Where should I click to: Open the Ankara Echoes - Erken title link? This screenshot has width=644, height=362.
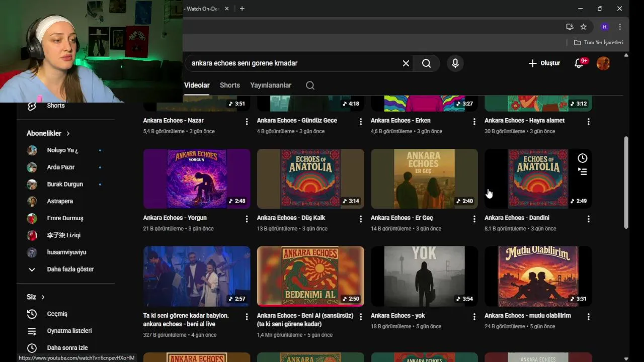pyautogui.click(x=400, y=121)
